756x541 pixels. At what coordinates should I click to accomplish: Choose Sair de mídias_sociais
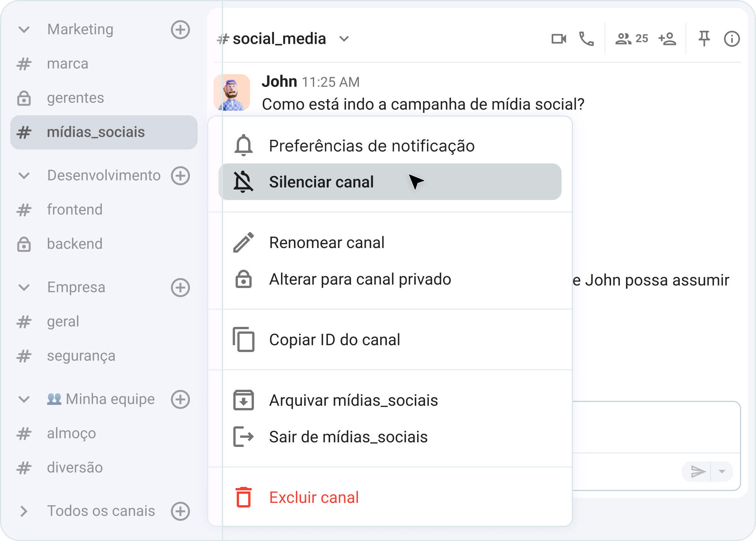click(x=390, y=437)
